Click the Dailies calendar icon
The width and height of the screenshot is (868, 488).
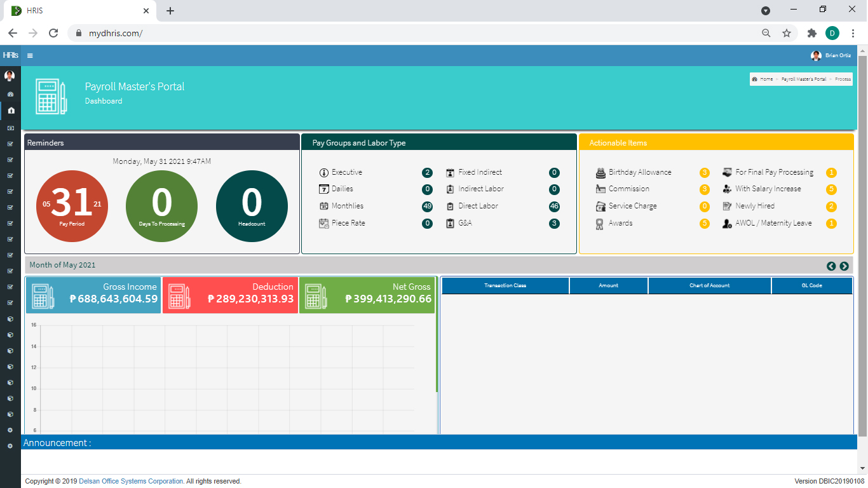323,189
